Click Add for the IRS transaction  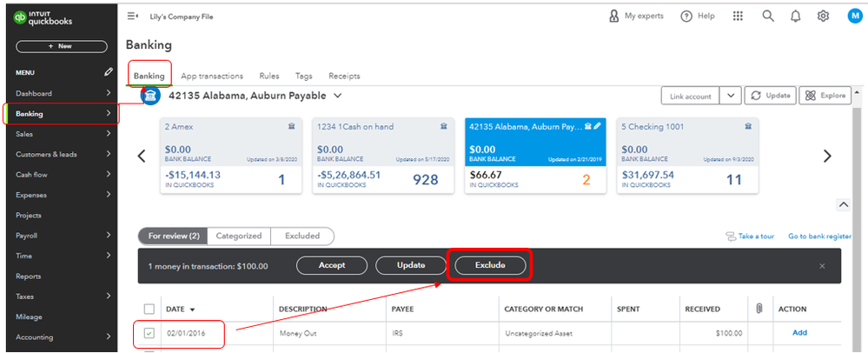[799, 333]
